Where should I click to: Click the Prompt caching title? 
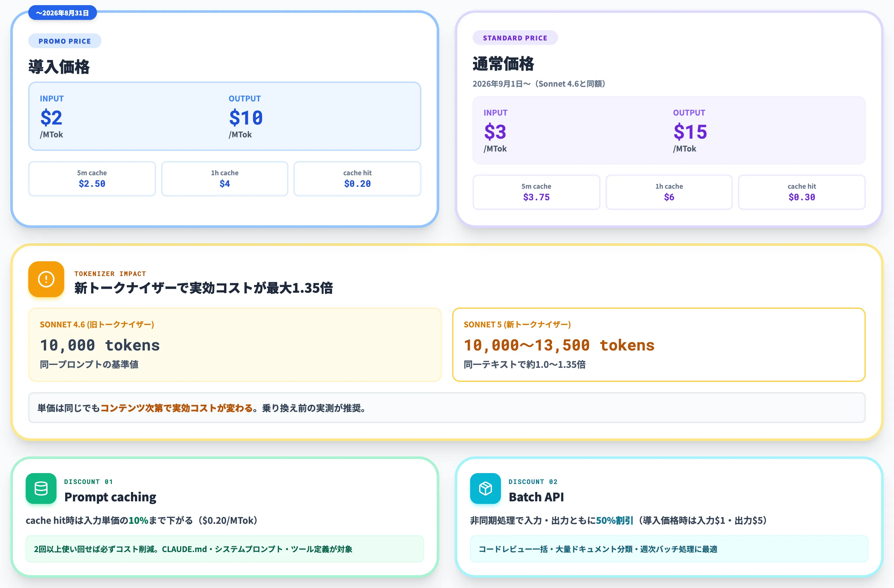[x=110, y=497]
